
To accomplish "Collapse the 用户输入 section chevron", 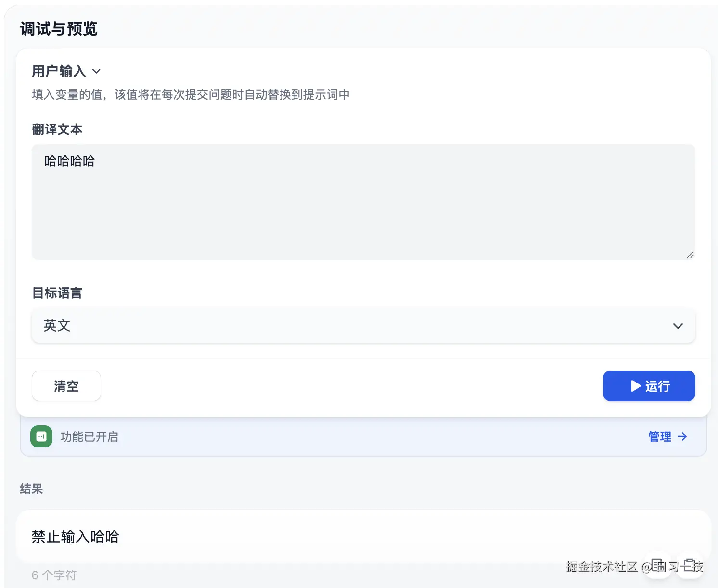I will pos(96,71).
